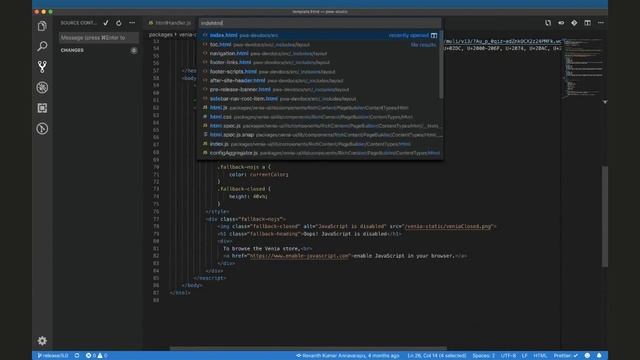This screenshot has width=640, height=360.
Task: Switch to the htmlHandler.js editor tab
Action: (x=170, y=23)
